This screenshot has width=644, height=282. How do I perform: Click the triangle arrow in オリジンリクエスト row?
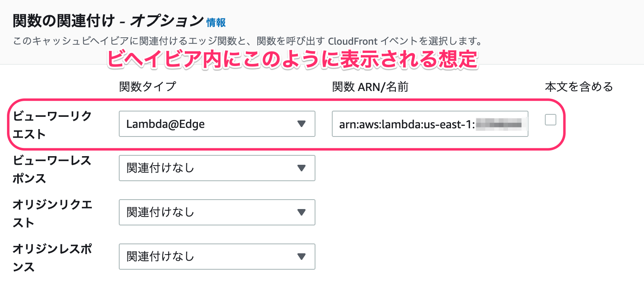[x=302, y=212]
